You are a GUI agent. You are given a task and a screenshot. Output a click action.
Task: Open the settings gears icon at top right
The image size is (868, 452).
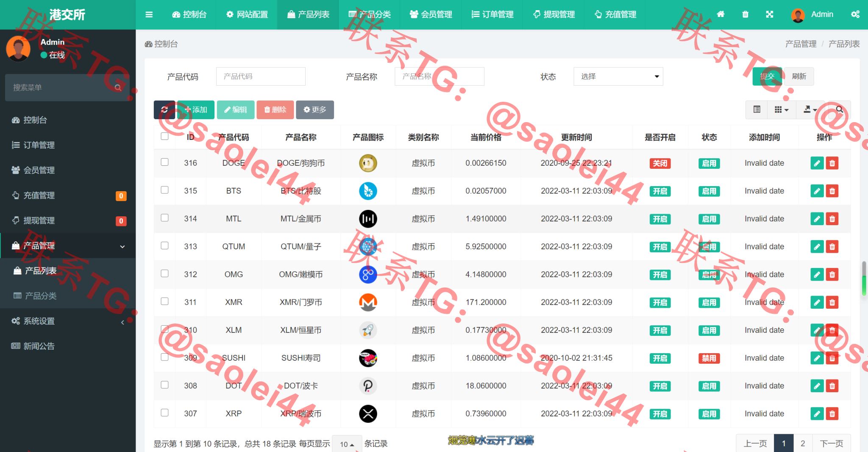click(855, 14)
